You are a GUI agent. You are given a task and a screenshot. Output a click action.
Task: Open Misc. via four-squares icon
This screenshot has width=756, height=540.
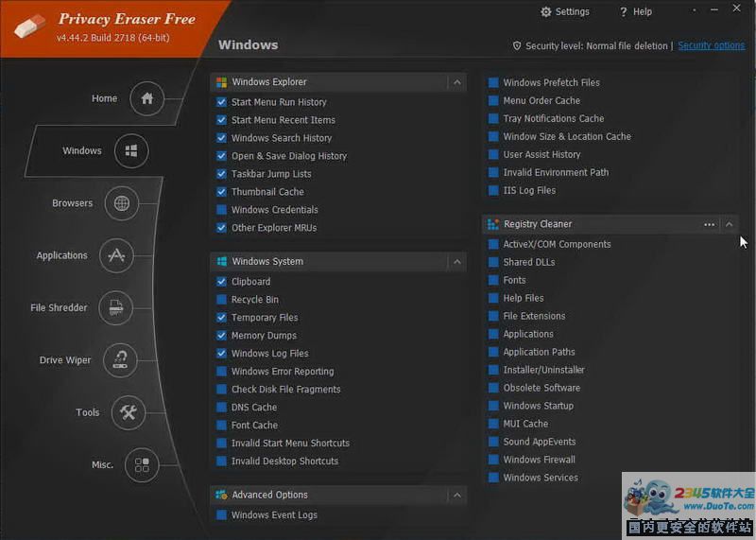coord(142,464)
